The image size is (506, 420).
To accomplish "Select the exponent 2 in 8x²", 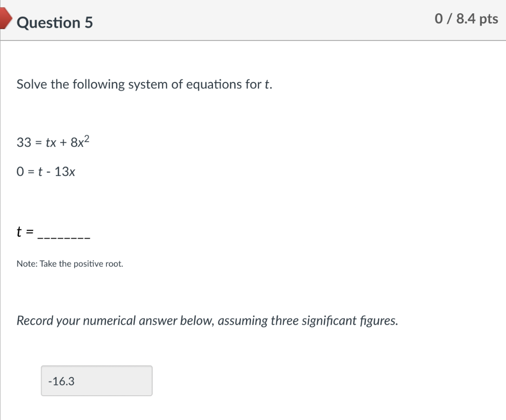I will [86, 137].
